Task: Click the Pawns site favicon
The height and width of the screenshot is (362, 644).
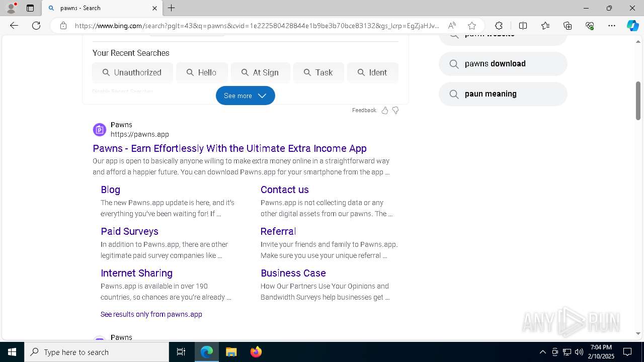Action: coord(100,130)
